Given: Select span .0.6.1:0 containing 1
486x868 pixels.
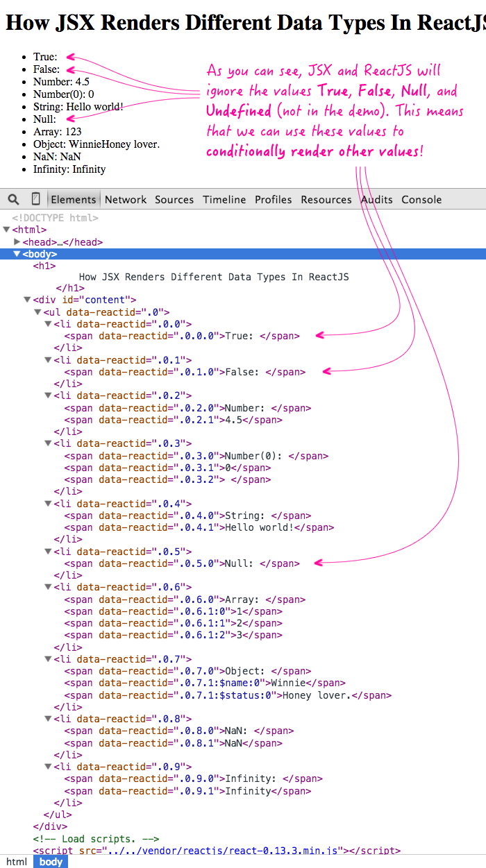Looking at the screenshot, I should [x=173, y=611].
